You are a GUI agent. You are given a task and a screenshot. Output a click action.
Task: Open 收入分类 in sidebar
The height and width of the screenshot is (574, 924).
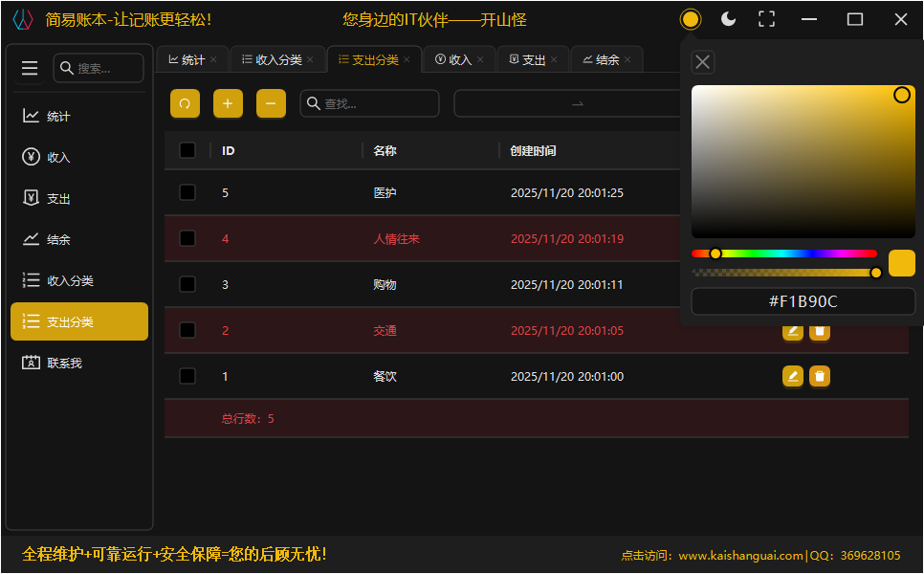pyautogui.click(x=79, y=280)
